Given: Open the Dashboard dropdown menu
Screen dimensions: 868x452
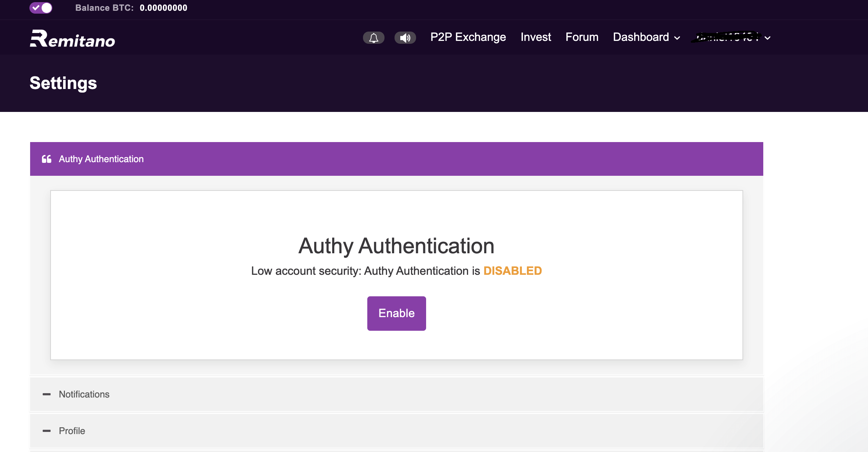Looking at the screenshot, I should [646, 37].
